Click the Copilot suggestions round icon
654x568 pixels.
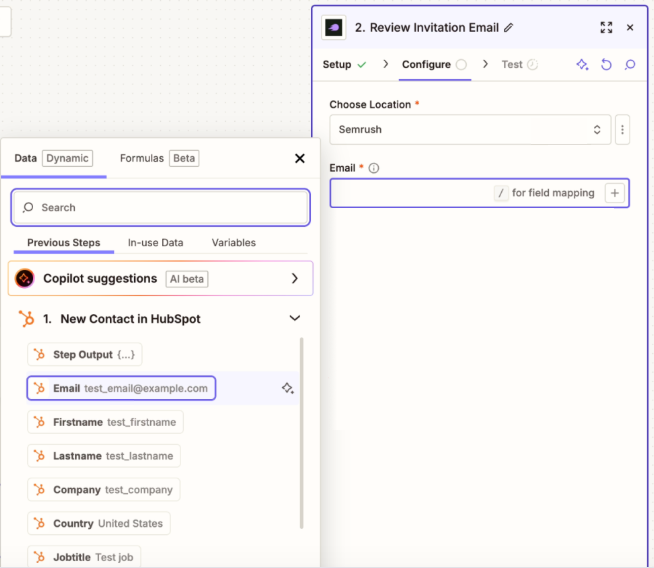(x=25, y=279)
